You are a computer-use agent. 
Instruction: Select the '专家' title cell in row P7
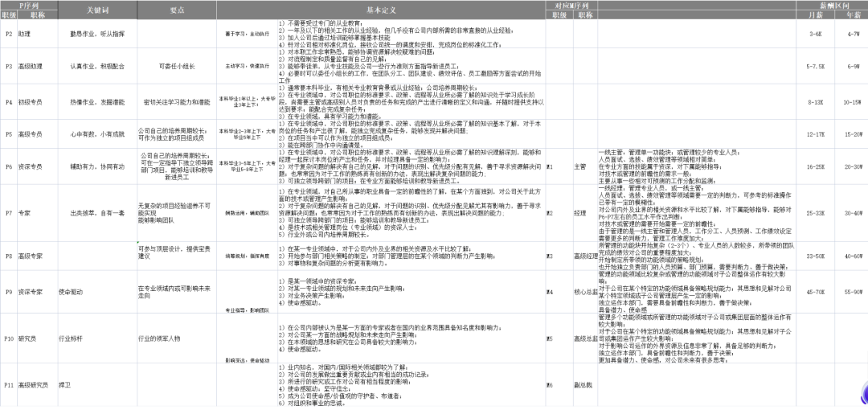click(x=37, y=212)
